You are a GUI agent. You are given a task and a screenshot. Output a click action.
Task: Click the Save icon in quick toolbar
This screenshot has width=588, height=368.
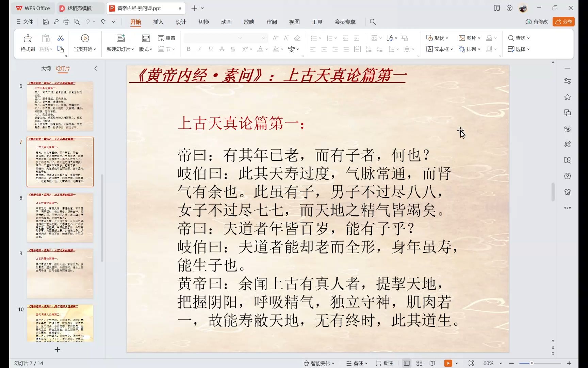[x=46, y=22]
